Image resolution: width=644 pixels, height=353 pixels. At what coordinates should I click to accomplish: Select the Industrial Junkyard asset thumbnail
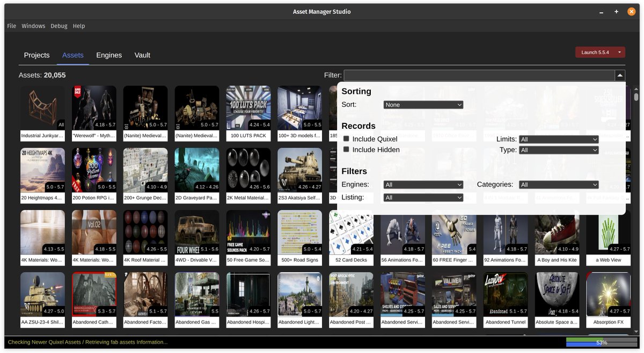coord(42,108)
